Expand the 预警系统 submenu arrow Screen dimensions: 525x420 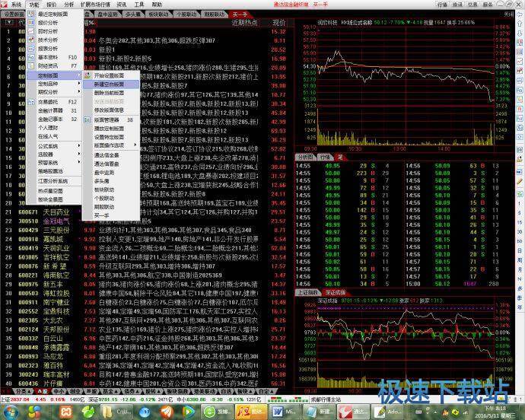click(x=79, y=162)
